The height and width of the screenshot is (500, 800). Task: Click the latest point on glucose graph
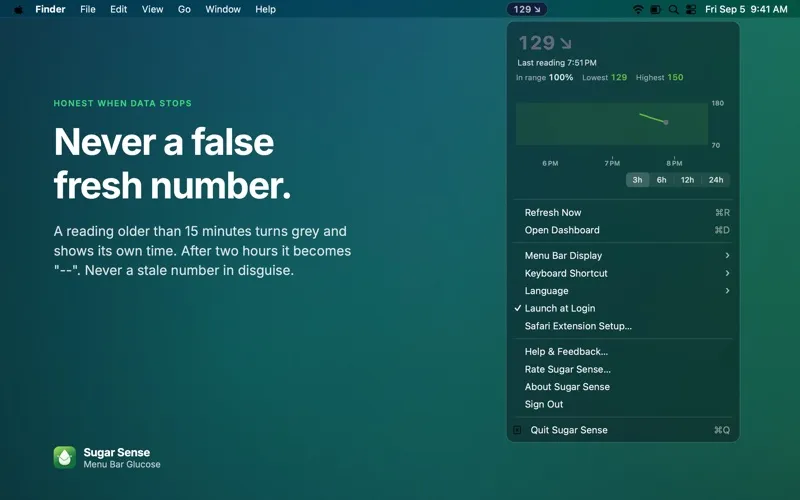pos(666,122)
